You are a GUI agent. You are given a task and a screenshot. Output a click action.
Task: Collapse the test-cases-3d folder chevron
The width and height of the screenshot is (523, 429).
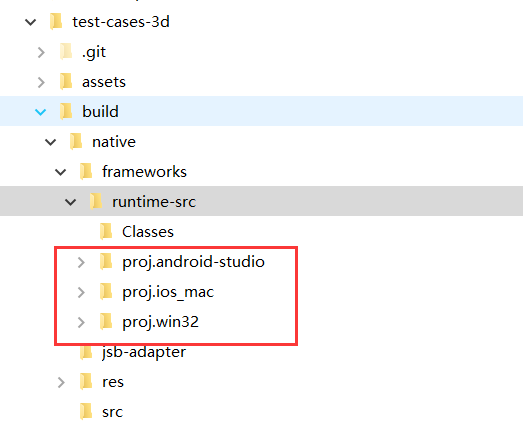(31, 22)
